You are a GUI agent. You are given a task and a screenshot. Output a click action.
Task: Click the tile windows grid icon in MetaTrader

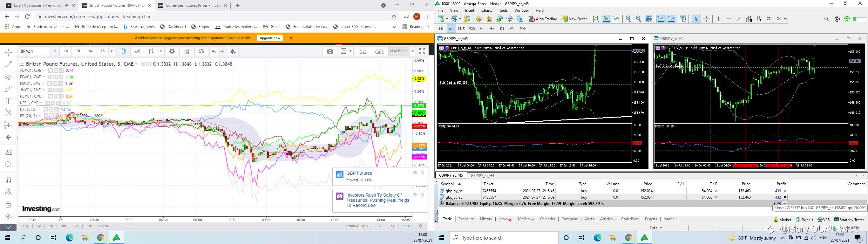point(649,19)
